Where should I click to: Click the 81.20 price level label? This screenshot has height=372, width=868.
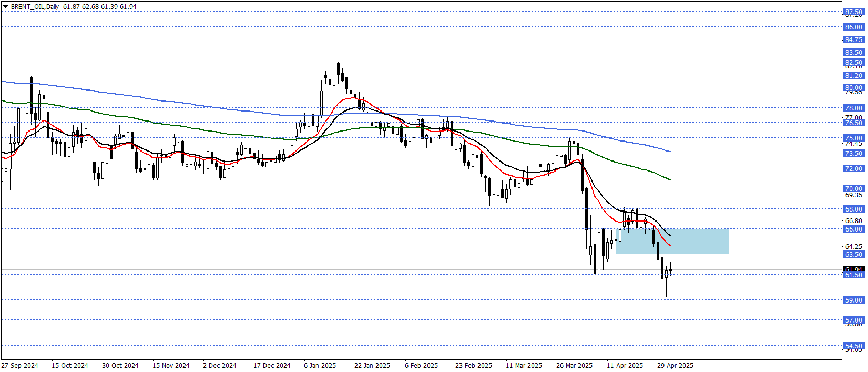[x=854, y=75]
